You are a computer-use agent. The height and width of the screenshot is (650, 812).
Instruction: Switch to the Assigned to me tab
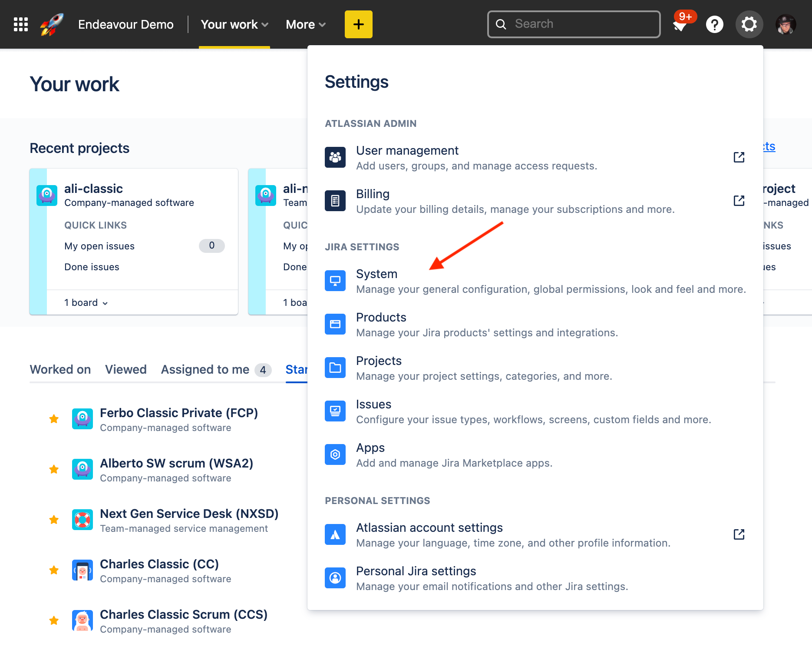(x=204, y=369)
